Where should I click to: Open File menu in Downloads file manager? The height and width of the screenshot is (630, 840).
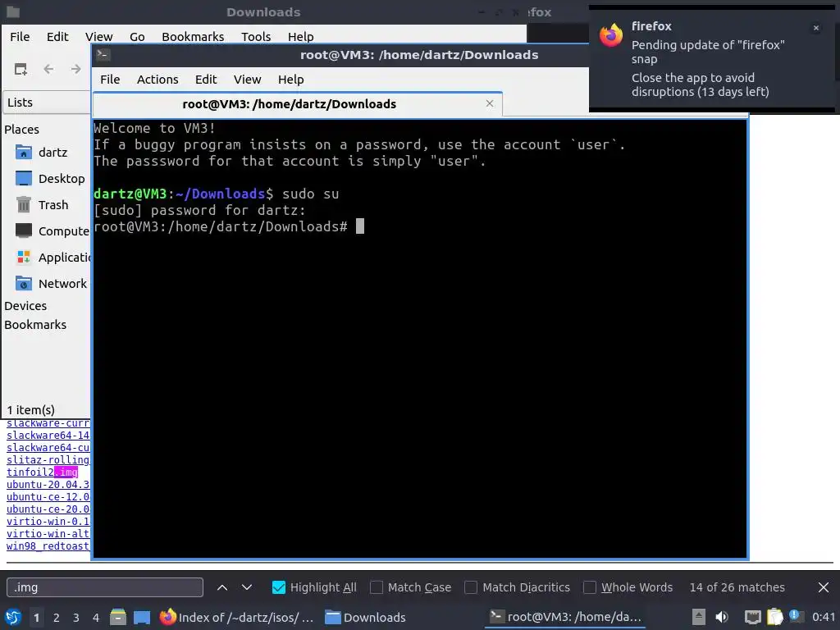pyautogui.click(x=20, y=36)
